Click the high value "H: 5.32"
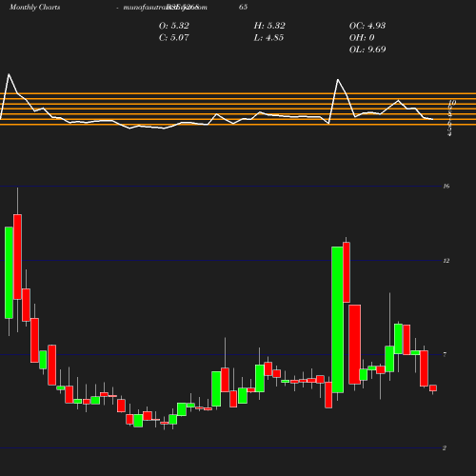The image size is (476, 476). click(x=269, y=26)
